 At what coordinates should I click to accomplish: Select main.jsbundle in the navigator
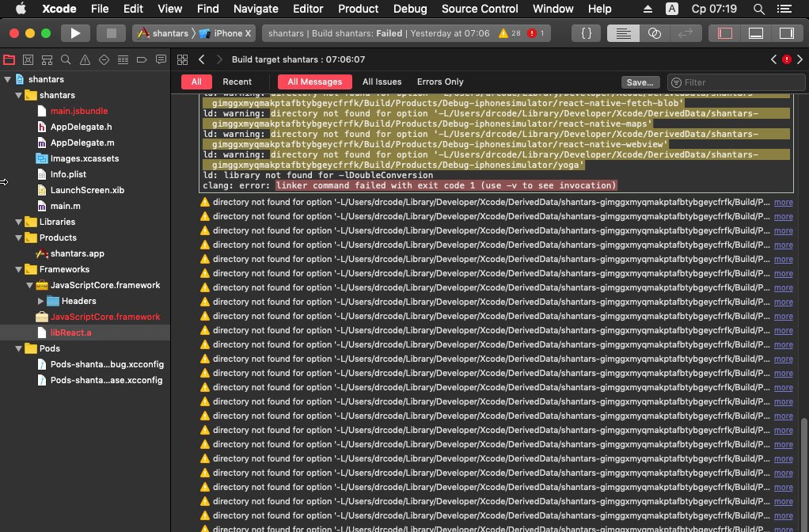coord(79,111)
